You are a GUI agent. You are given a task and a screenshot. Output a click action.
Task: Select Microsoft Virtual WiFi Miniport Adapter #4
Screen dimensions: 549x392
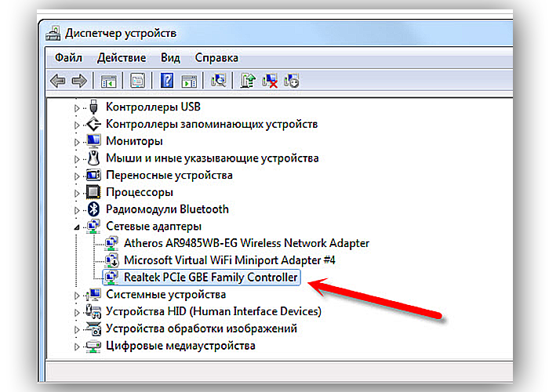tap(230, 260)
